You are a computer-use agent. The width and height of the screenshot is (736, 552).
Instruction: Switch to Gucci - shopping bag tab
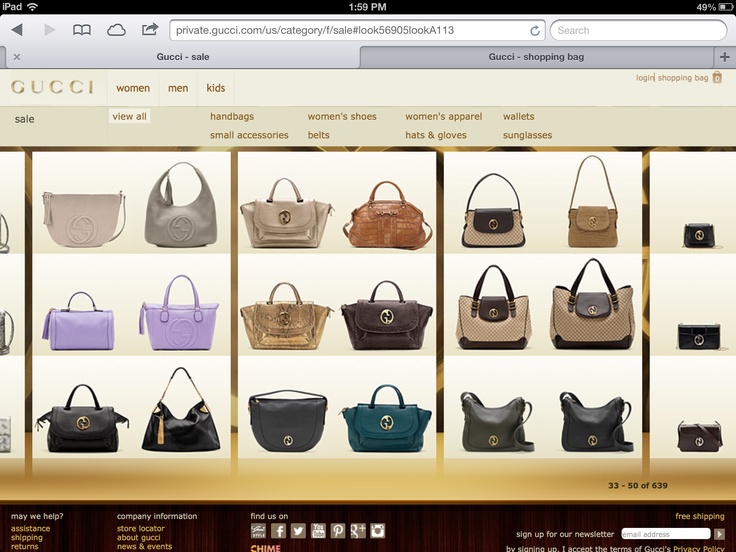(536, 57)
